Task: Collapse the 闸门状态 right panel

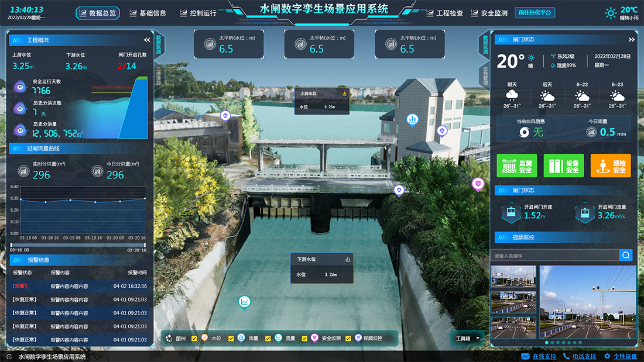Action: pos(631,40)
